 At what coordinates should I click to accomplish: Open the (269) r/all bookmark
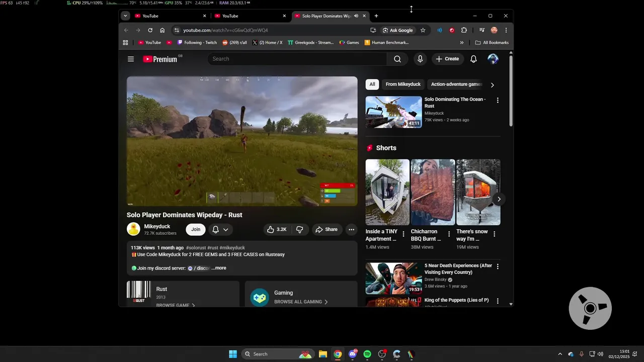(x=234, y=43)
